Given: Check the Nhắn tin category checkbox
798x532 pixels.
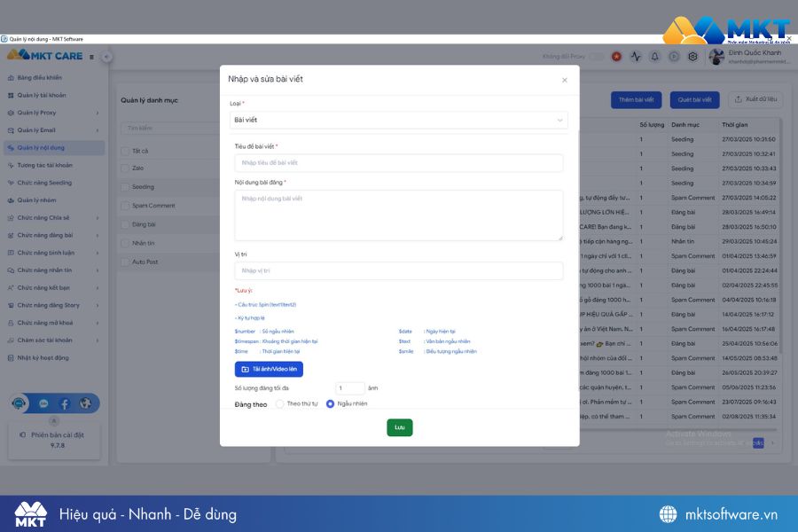Looking at the screenshot, I should click(x=125, y=243).
